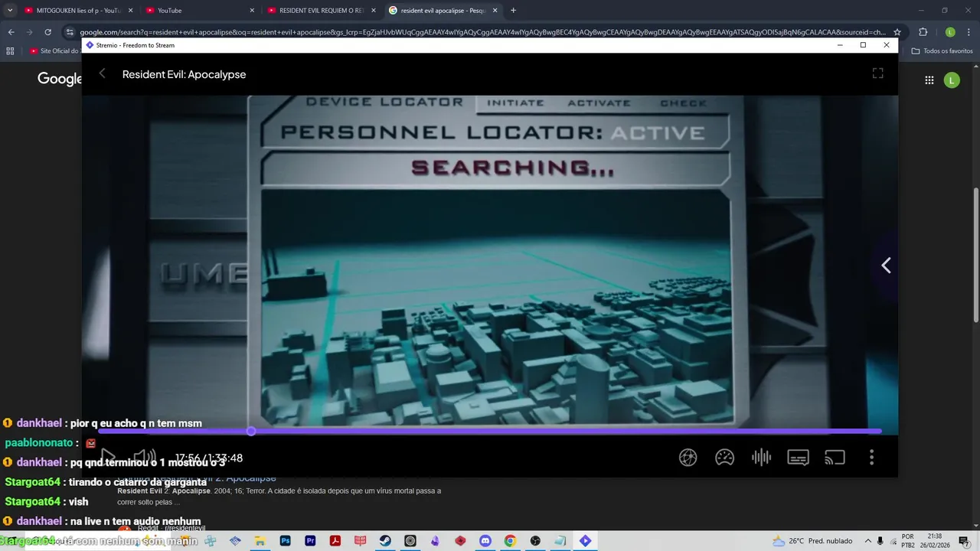Open the Reddit r/residentevil search result

click(172, 528)
